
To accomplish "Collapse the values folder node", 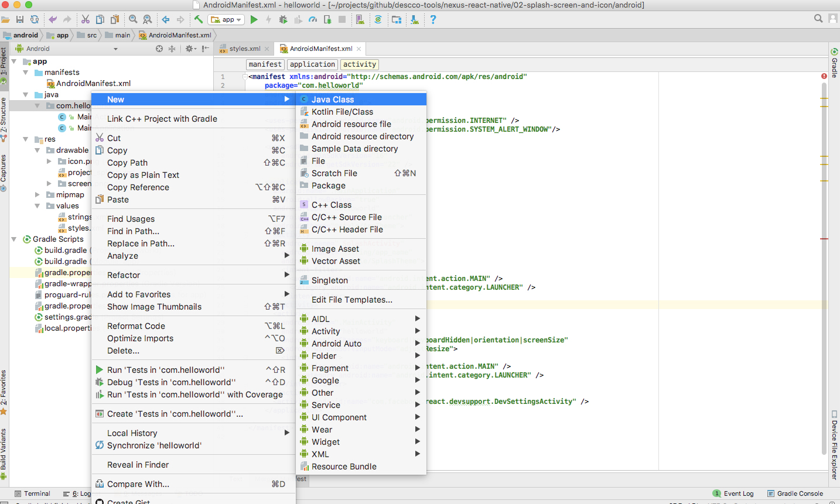I will [x=37, y=206].
